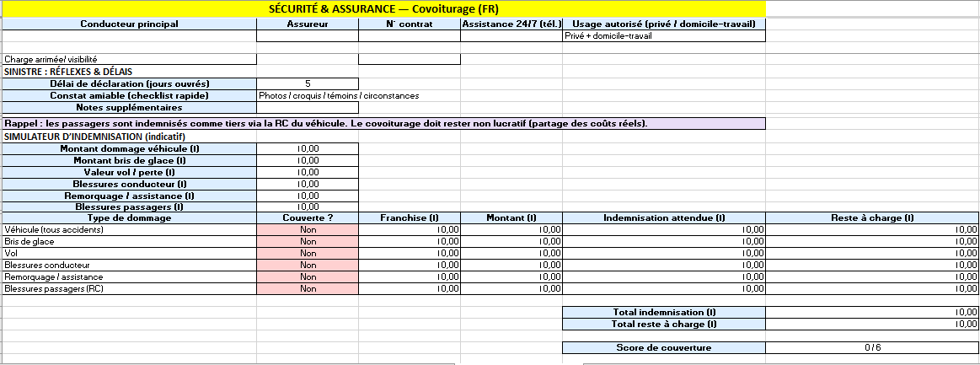Change the Couverte status for the Vol row

(308, 253)
